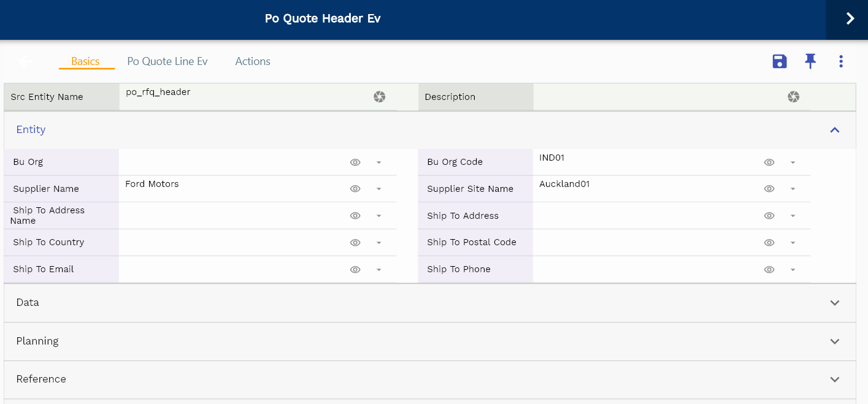Toggle eye icon for Ship To Country
Viewport: 868px width, 404px height.
click(355, 243)
